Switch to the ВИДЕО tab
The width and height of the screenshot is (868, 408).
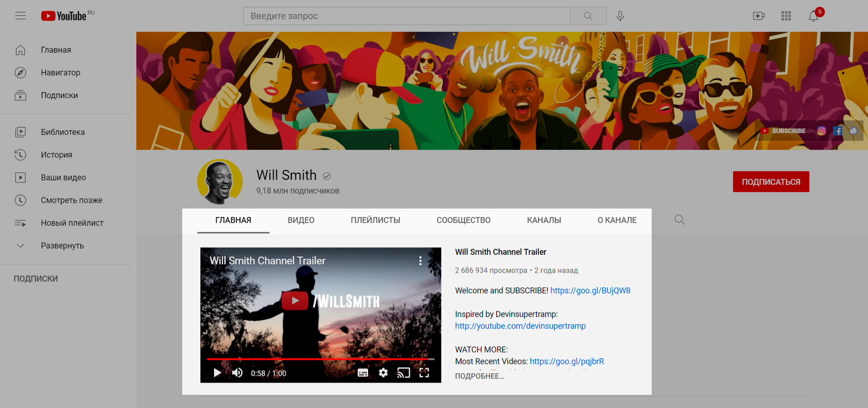point(301,220)
